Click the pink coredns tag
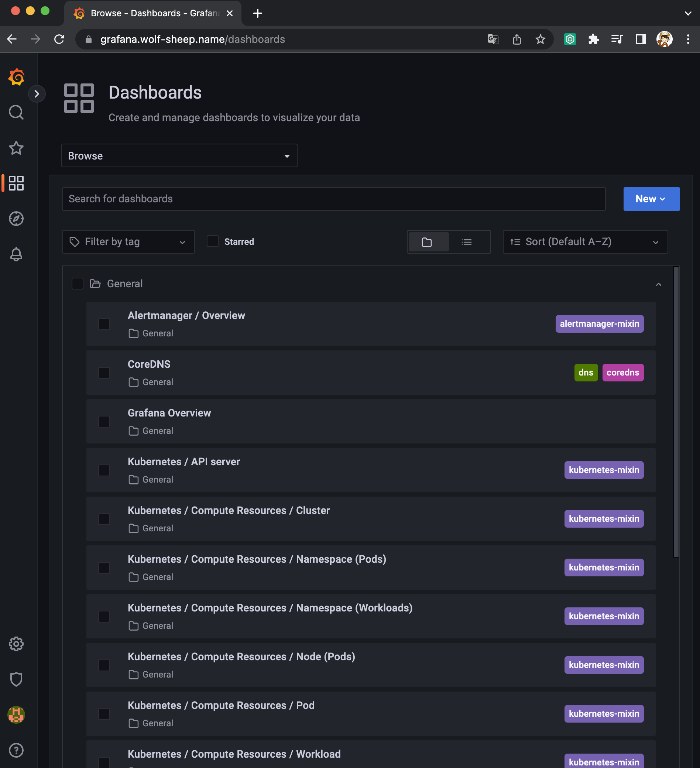 coord(623,373)
